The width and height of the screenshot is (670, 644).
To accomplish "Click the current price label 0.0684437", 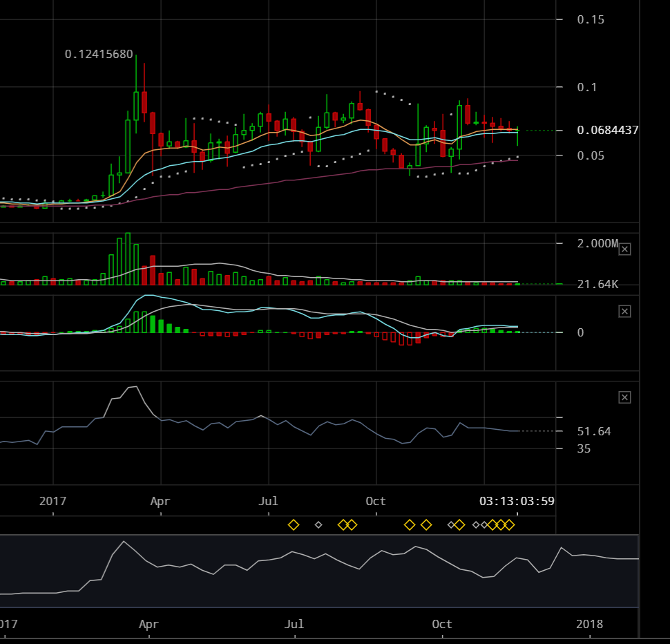I will pos(608,130).
